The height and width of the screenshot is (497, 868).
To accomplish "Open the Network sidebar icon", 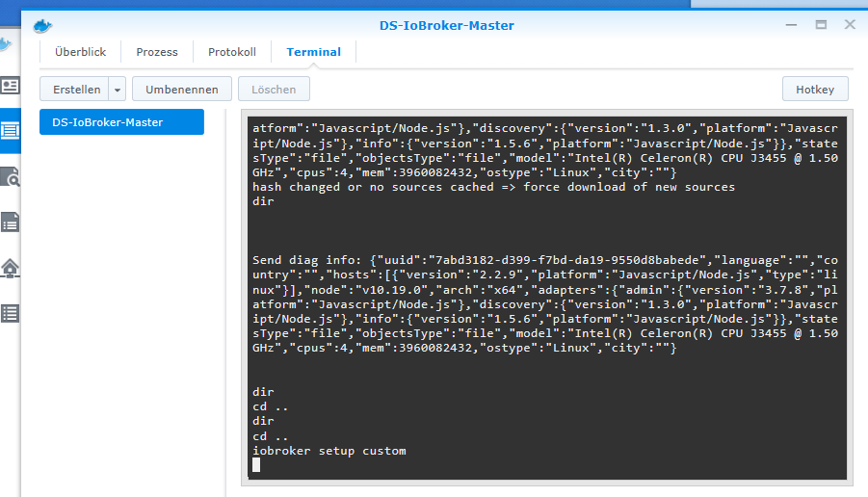I will point(10,268).
